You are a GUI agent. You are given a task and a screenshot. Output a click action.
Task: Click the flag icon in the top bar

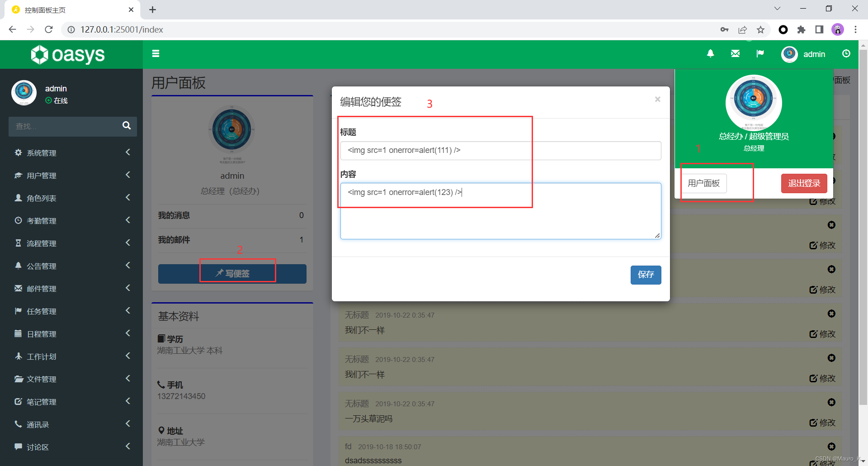[x=760, y=53]
